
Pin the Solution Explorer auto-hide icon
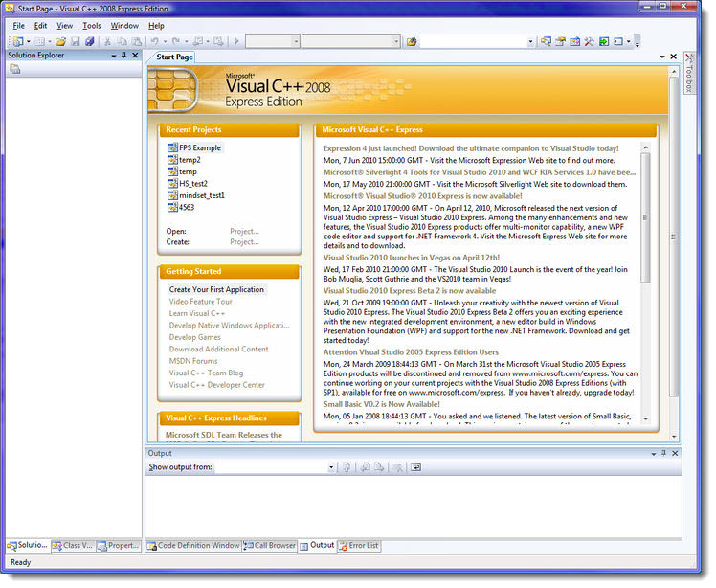[x=123, y=55]
